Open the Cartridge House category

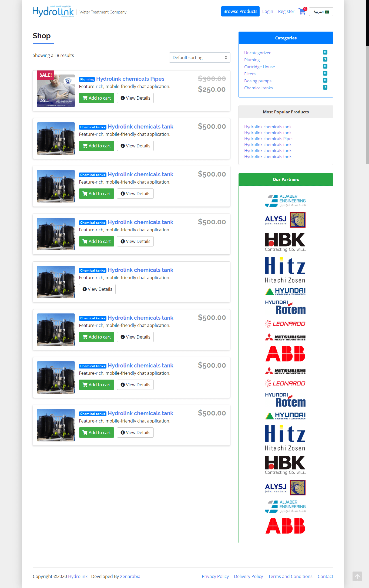259,67
